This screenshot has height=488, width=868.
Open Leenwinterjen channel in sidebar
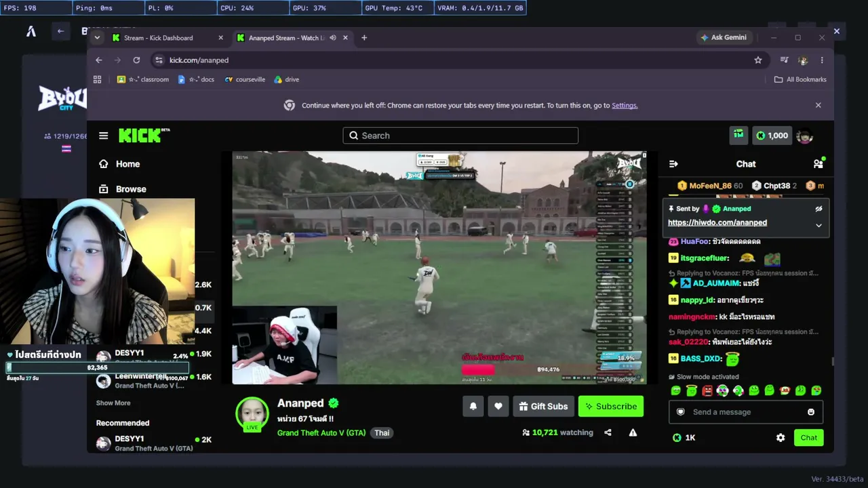pos(154,381)
